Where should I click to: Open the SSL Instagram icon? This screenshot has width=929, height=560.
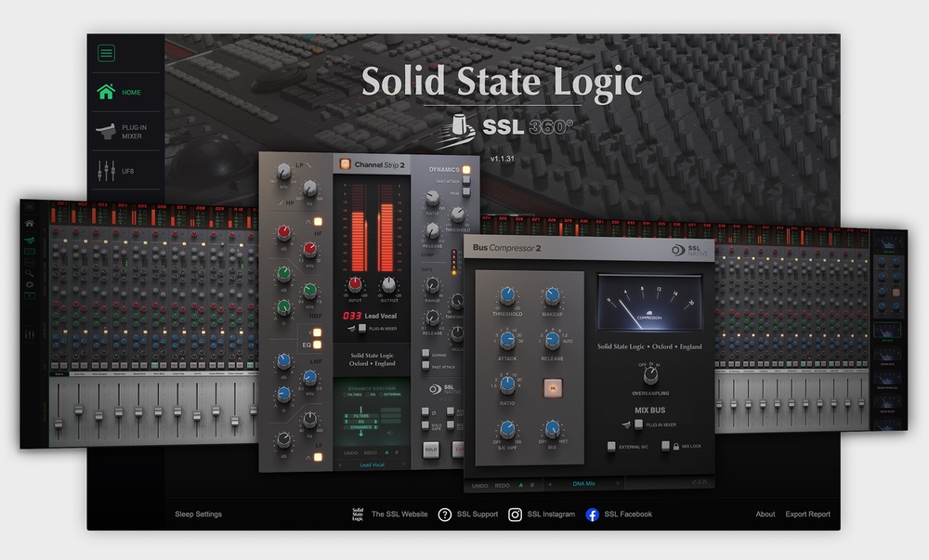coord(515,514)
